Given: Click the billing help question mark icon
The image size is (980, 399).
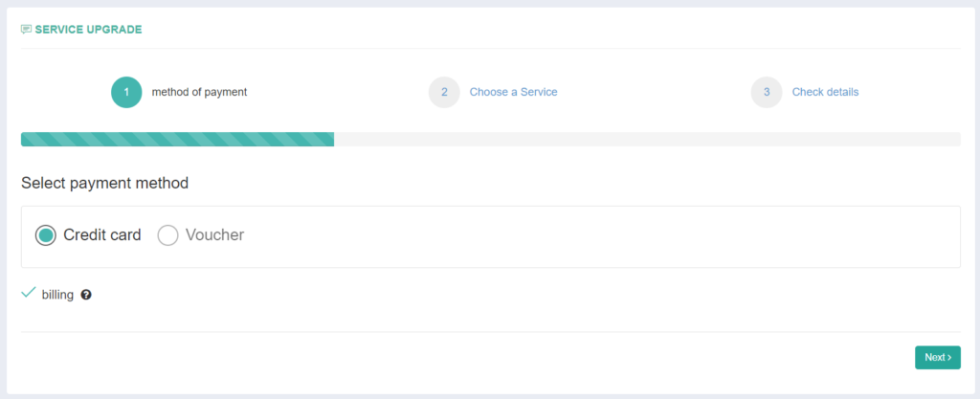Looking at the screenshot, I should [x=86, y=295].
